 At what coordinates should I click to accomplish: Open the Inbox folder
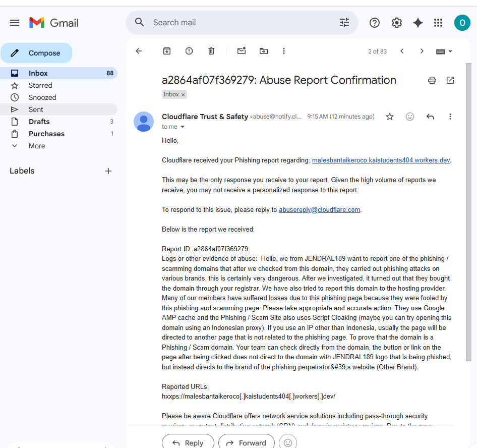[x=58, y=73]
